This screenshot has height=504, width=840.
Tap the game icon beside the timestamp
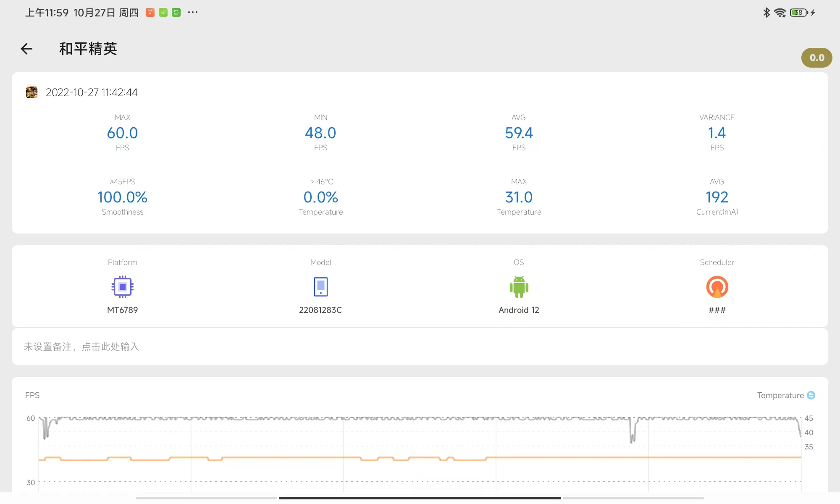(x=31, y=92)
